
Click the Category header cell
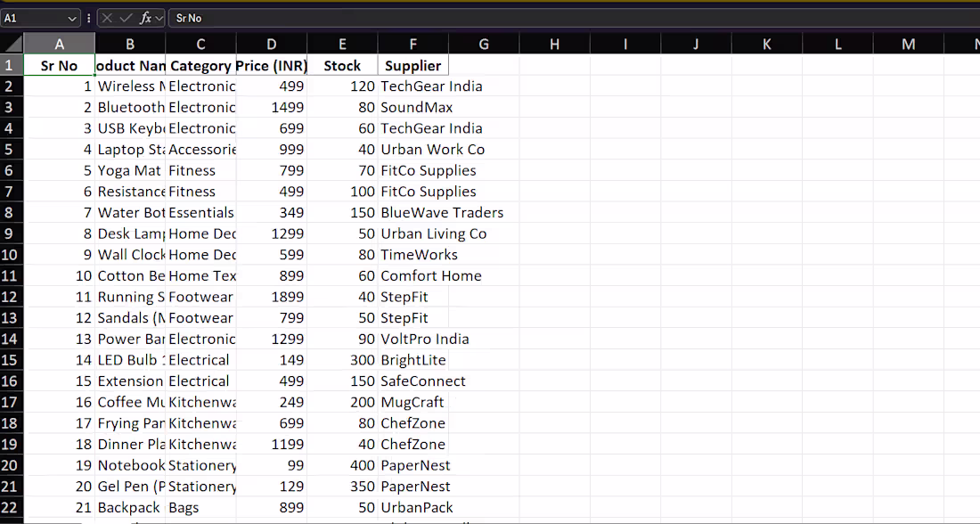coord(200,65)
